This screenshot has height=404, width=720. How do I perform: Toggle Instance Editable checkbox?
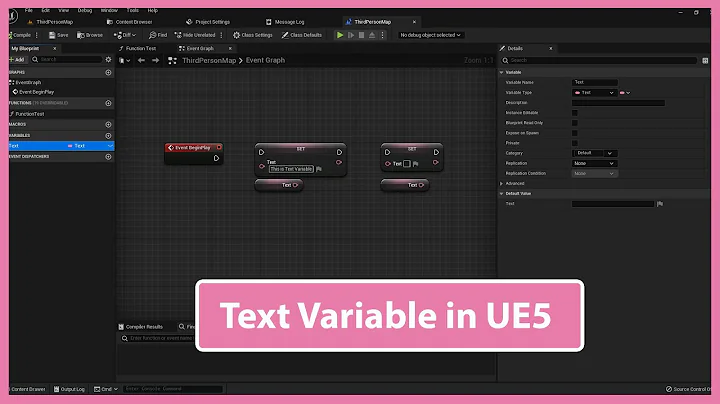tap(574, 113)
